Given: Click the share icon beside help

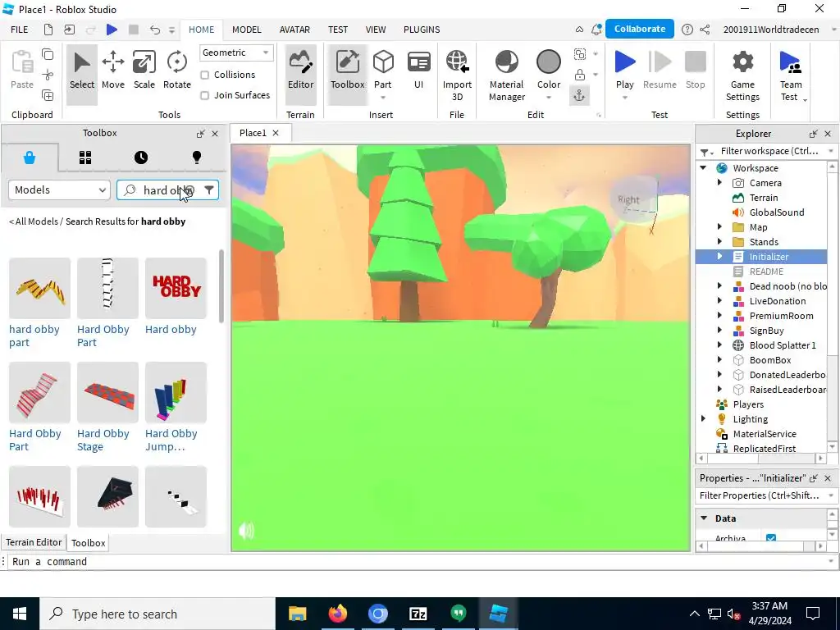Looking at the screenshot, I should pos(705,30).
